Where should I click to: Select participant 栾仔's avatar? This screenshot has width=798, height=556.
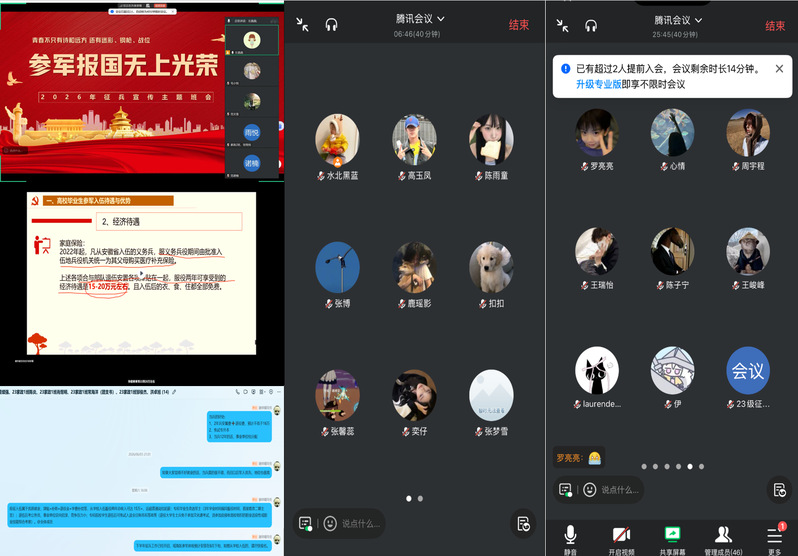(x=414, y=395)
